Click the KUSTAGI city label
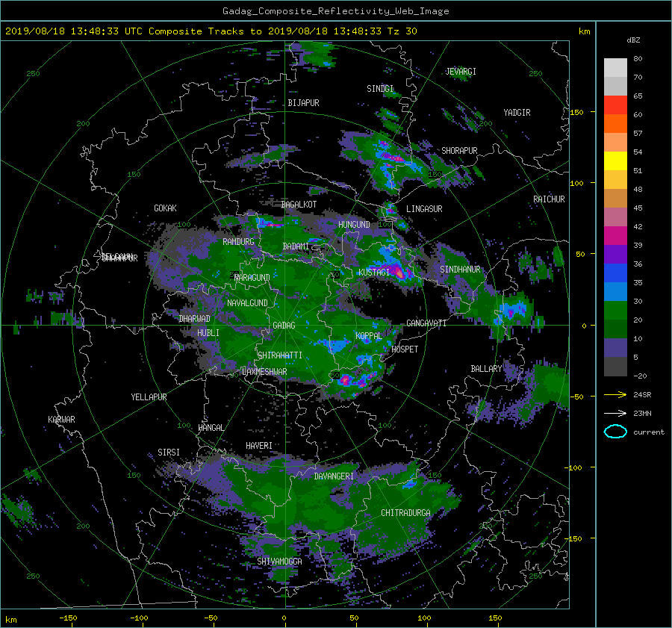Viewport: 672px width, 628px height. (374, 273)
